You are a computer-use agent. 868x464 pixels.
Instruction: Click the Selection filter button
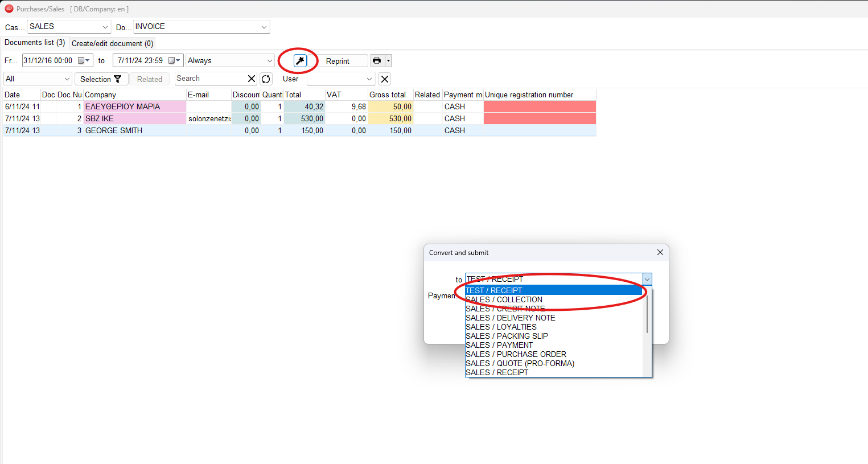click(x=101, y=79)
